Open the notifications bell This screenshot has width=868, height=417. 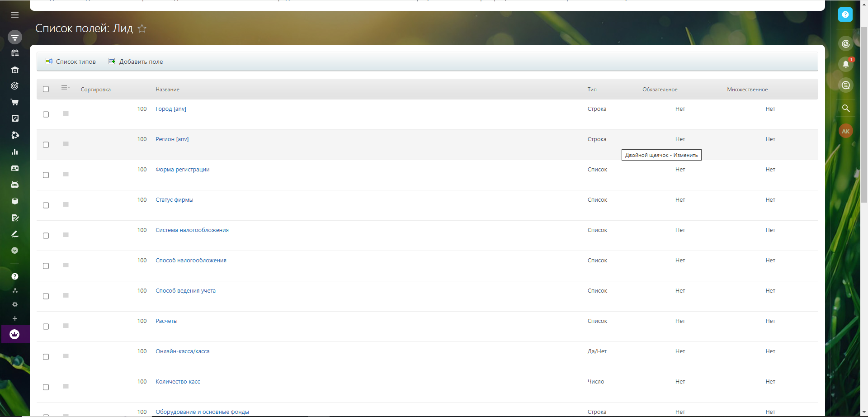[x=845, y=64]
